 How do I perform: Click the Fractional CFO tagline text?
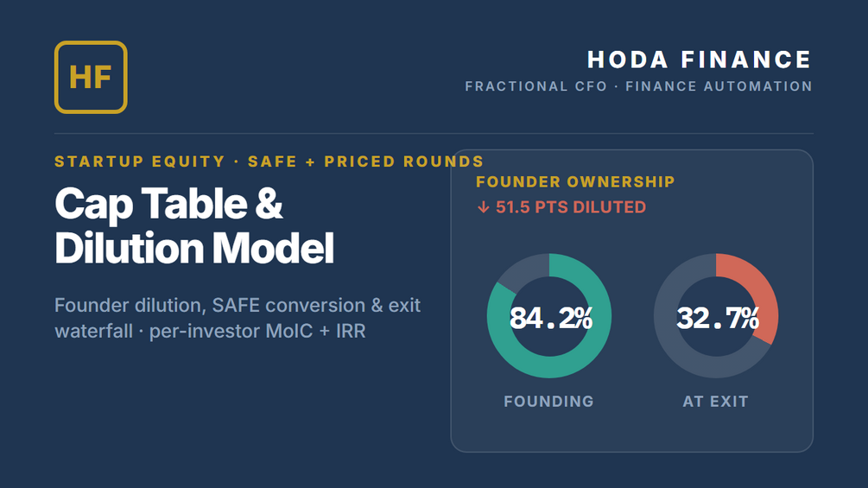click(639, 86)
